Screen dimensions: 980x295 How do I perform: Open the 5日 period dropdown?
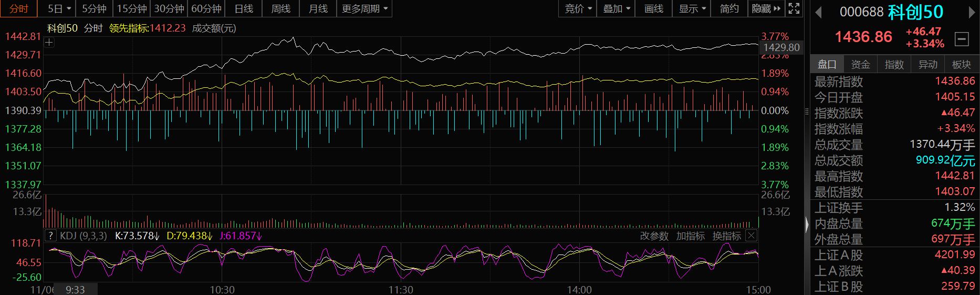pyautogui.click(x=59, y=8)
